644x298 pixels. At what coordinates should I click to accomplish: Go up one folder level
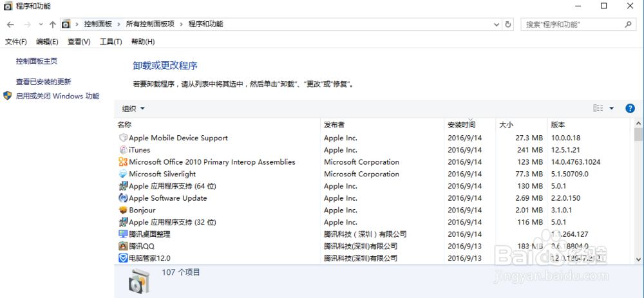(52, 24)
